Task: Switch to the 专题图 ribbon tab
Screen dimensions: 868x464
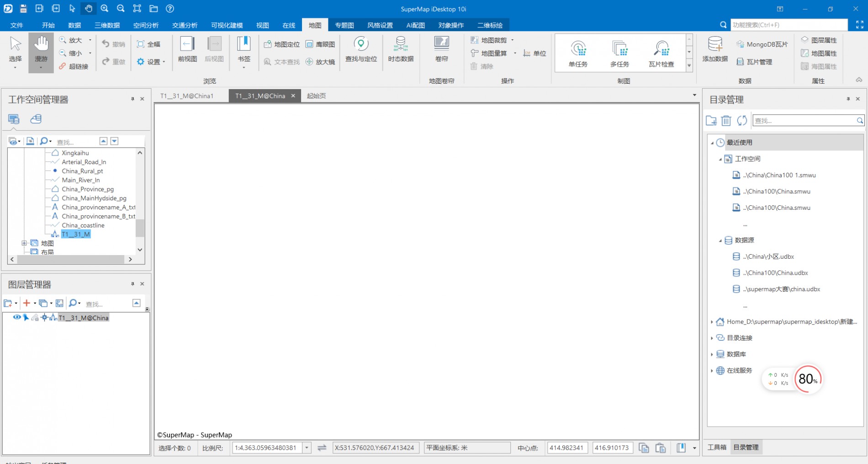Action: [x=344, y=25]
